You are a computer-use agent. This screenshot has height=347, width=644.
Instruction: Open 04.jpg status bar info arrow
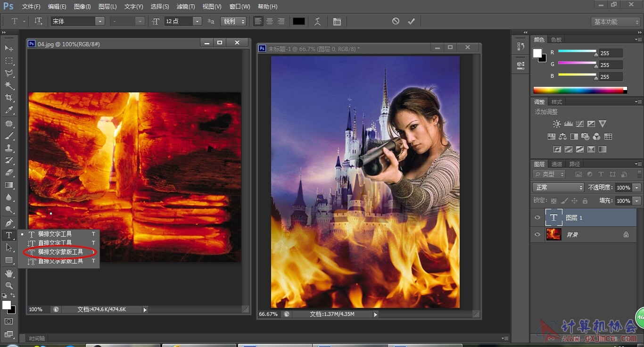click(x=145, y=310)
